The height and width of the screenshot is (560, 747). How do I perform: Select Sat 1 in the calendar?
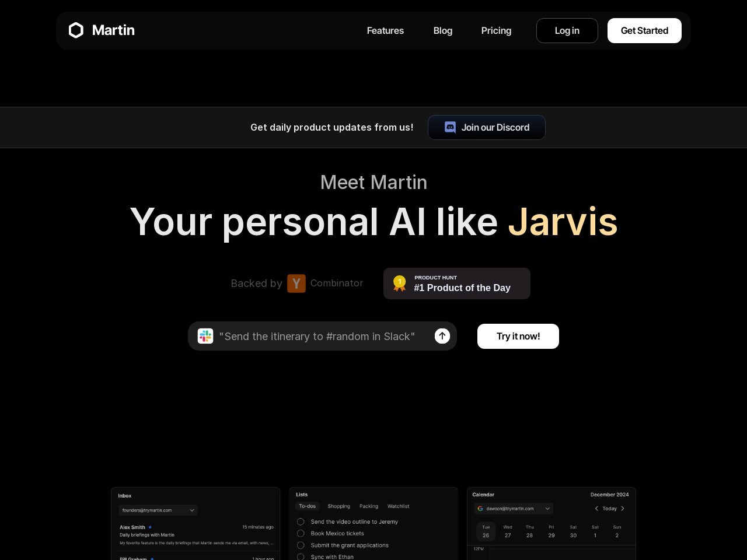(x=595, y=531)
